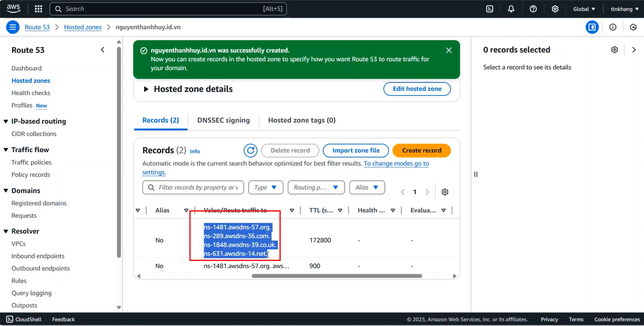Open the Global region selector
The width and height of the screenshot is (644, 326).
pos(584,9)
